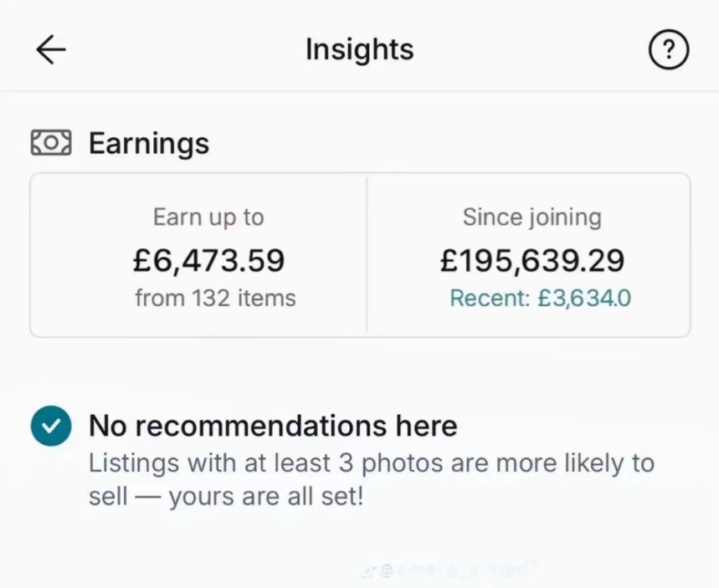
Task: Click the word 'Recent' under total earnings
Action: point(487,298)
